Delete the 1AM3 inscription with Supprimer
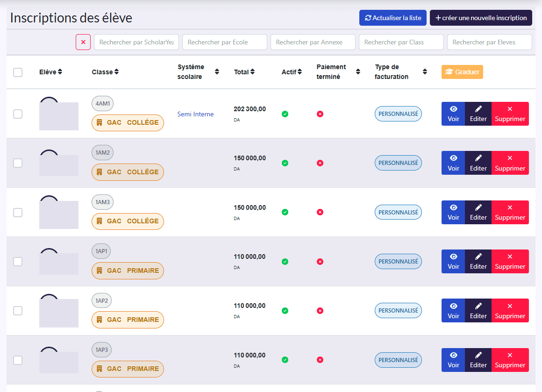 (x=510, y=212)
